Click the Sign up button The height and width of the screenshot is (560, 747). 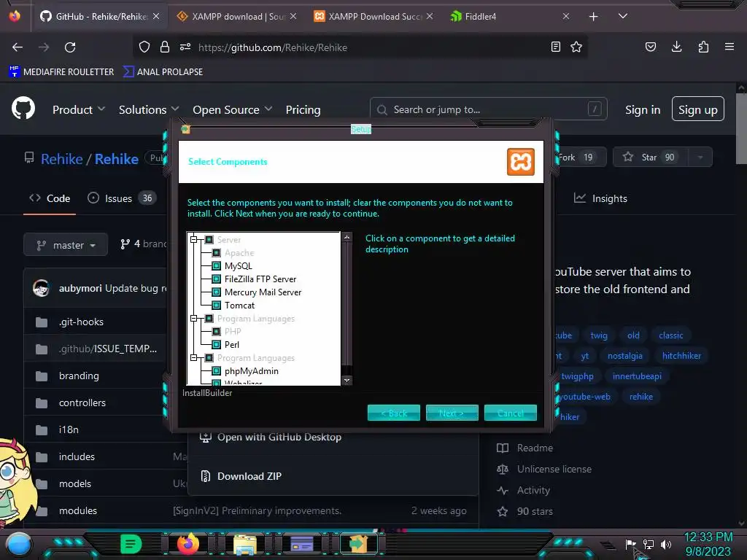[x=698, y=109]
